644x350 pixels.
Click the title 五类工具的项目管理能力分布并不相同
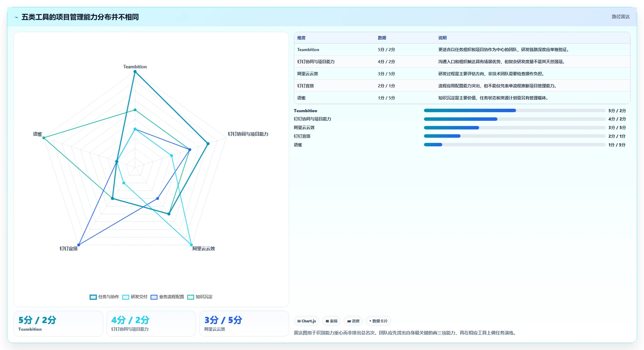(x=80, y=17)
